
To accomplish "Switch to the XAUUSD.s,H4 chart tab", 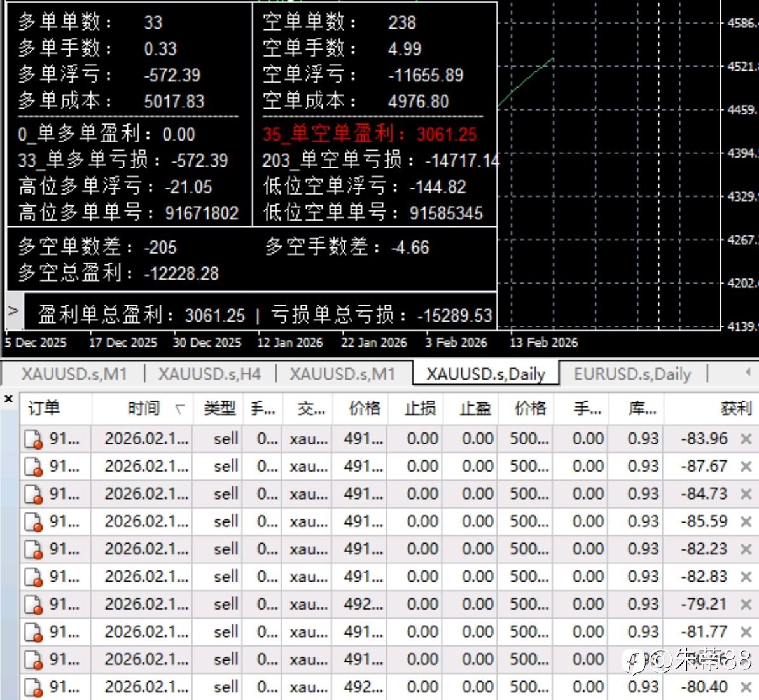I will 209,374.
